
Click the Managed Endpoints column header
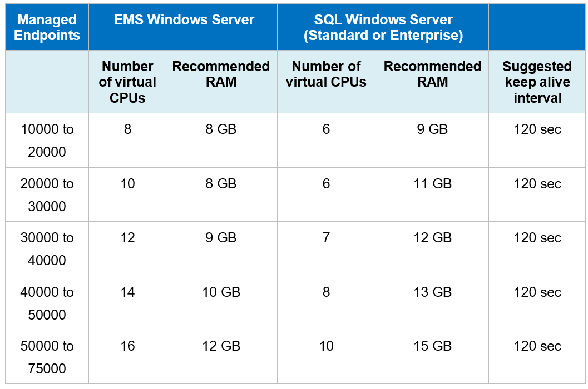click(x=47, y=28)
